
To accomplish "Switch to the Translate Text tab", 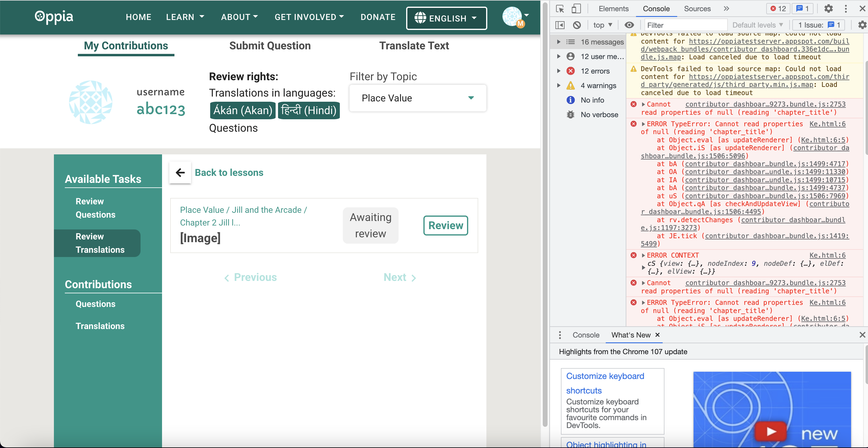I will [x=414, y=45].
